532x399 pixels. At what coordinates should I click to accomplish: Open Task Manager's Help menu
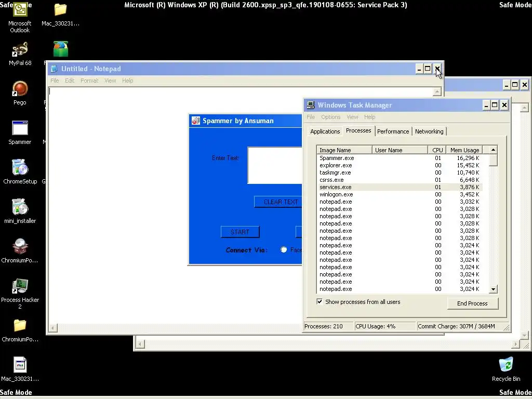[369, 117]
